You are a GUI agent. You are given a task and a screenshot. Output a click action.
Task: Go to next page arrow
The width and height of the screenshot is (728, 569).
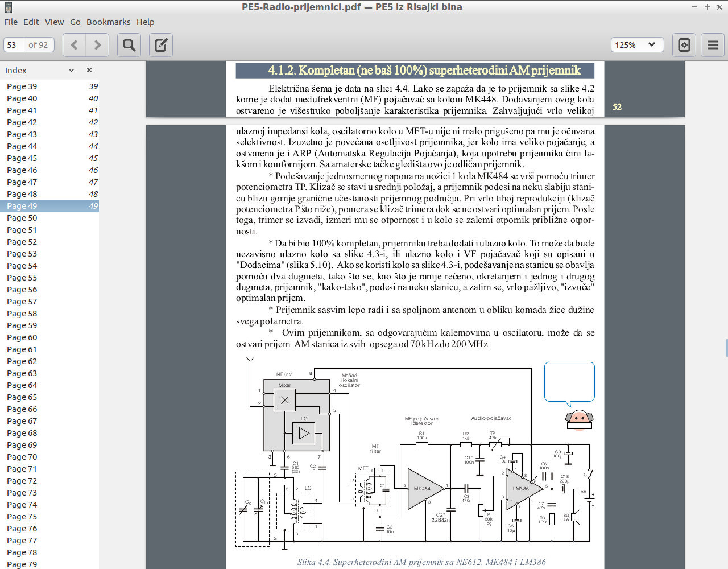(x=97, y=45)
